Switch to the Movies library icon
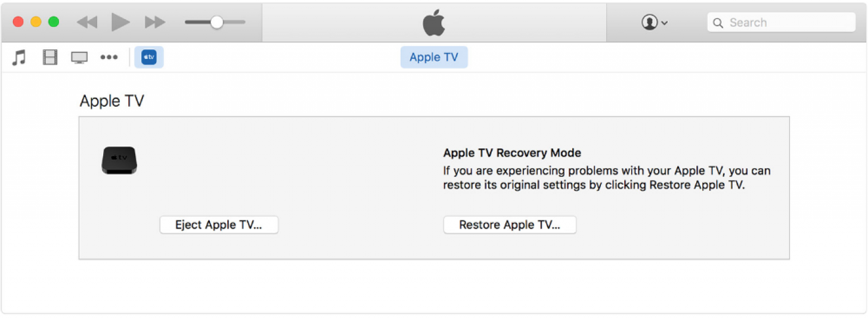This screenshot has height=320, width=868. [50, 58]
